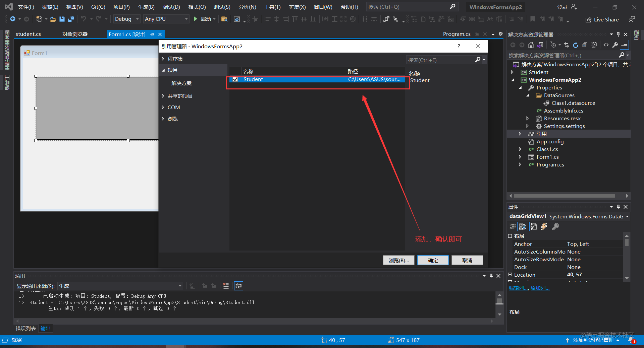
Task: Click the 添加列... link in Properties
Action: [x=540, y=288]
